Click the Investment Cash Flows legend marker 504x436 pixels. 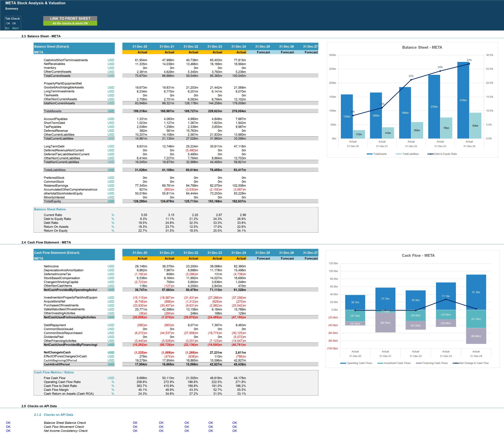pyautogui.click(x=380, y=363)
